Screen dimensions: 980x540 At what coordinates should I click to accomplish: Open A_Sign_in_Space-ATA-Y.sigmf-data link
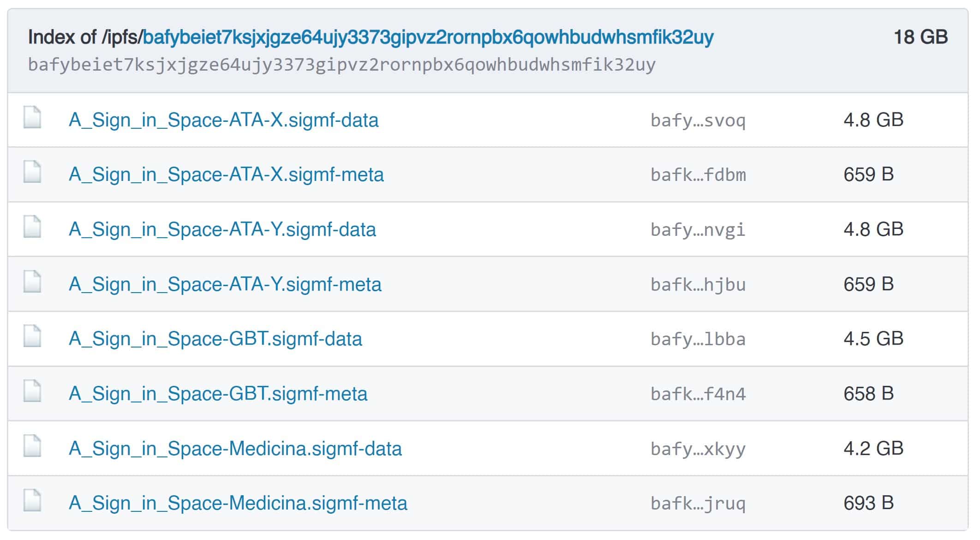[222, 229]
